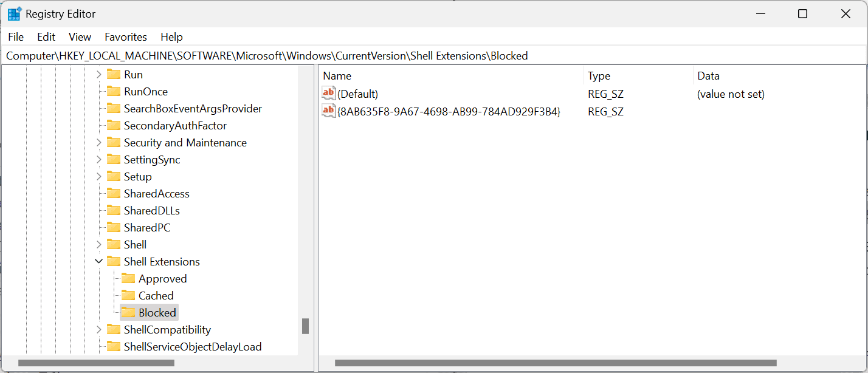Click the '(value not set)' data cell
The height and width of the screenshot is (373, 868).
(731, 94)
